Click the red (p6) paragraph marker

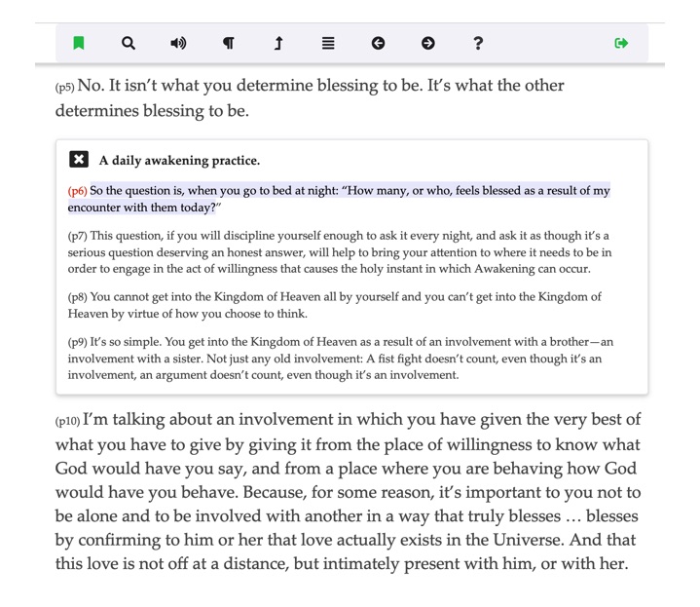pyautogui.click(x=77, y=191)
